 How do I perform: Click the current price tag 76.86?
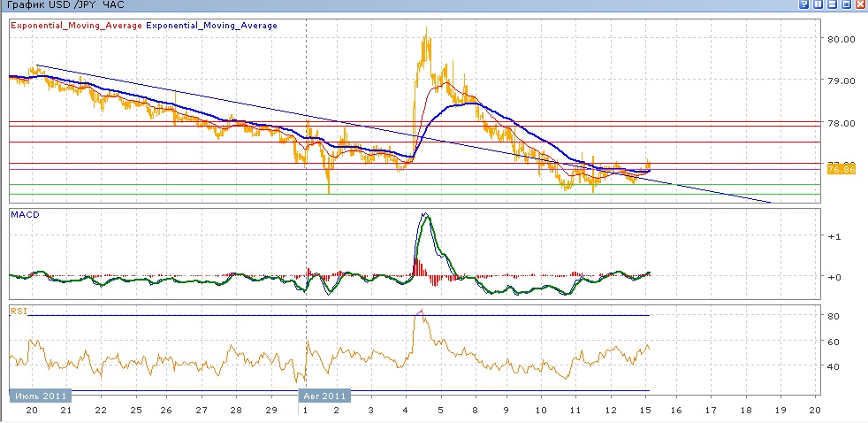tap(840, 168)
